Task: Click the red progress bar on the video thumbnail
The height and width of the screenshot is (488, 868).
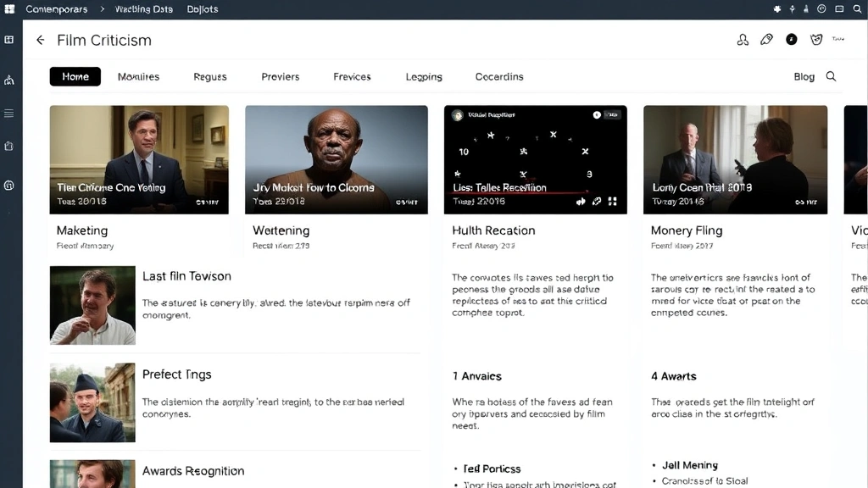Action: click(519, 191)
